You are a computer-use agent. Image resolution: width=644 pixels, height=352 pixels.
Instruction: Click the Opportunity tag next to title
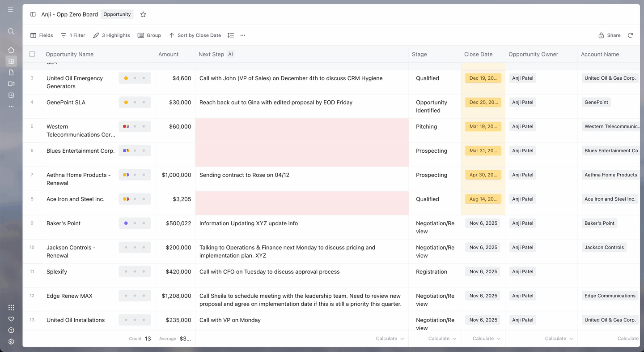point(117,14)
